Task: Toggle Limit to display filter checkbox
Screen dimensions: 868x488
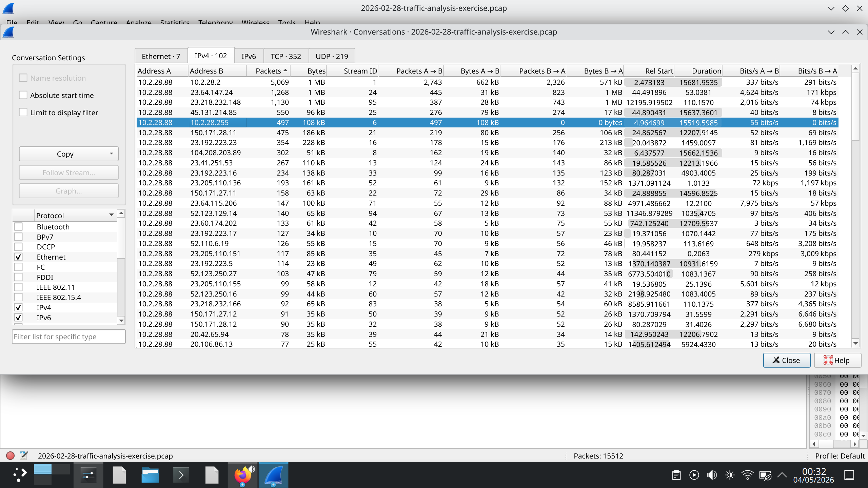Action: point(23,113)
